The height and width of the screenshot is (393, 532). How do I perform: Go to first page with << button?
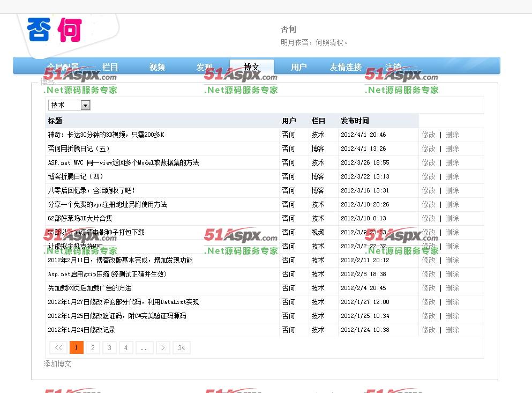click(58, 348)
